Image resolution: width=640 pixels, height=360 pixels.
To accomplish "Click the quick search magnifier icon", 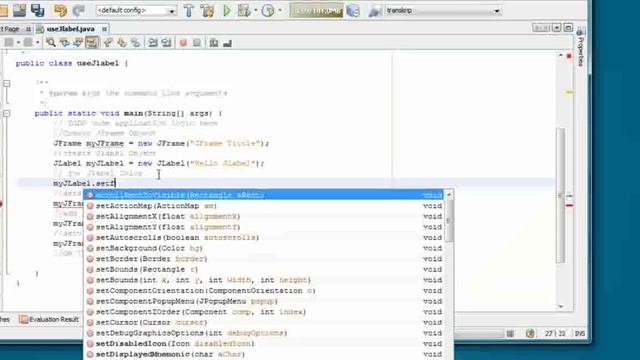I will pyautogui.click(x=375, y=11).
